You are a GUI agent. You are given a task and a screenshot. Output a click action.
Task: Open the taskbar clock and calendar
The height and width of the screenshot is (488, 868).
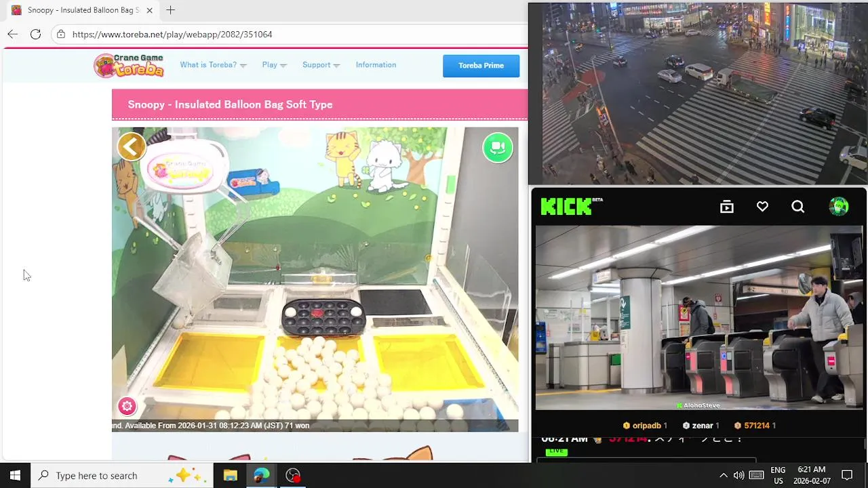tap(812, 475)
